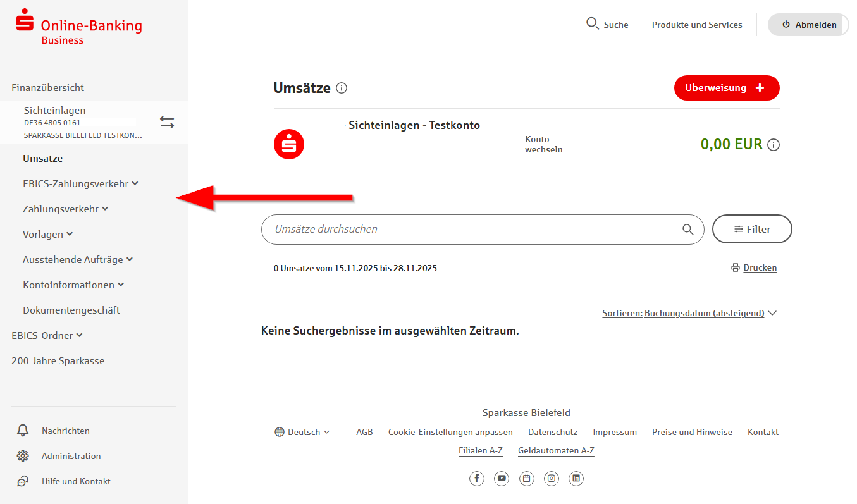The width and height of the screenshot is (857, 504).
Task: Expand EBICS-Zahlungsverkehr submenu
Action: [x=80, y=184]
